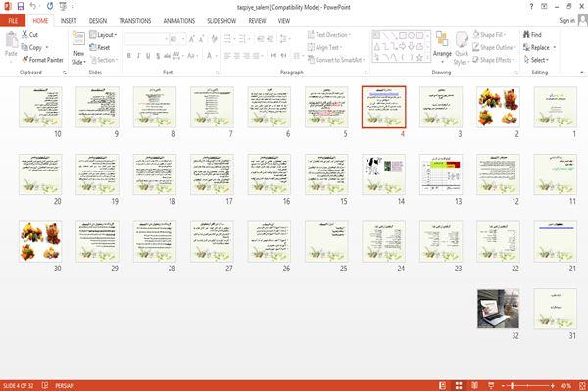The width and height of the screenshot is (588, 391).
Task: Increase font size with larger A
Action: coord(192,39)
